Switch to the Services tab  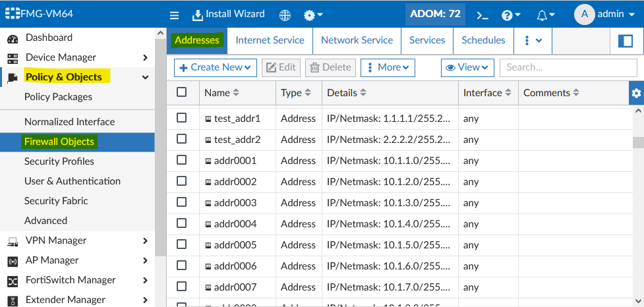click(427, 41)
